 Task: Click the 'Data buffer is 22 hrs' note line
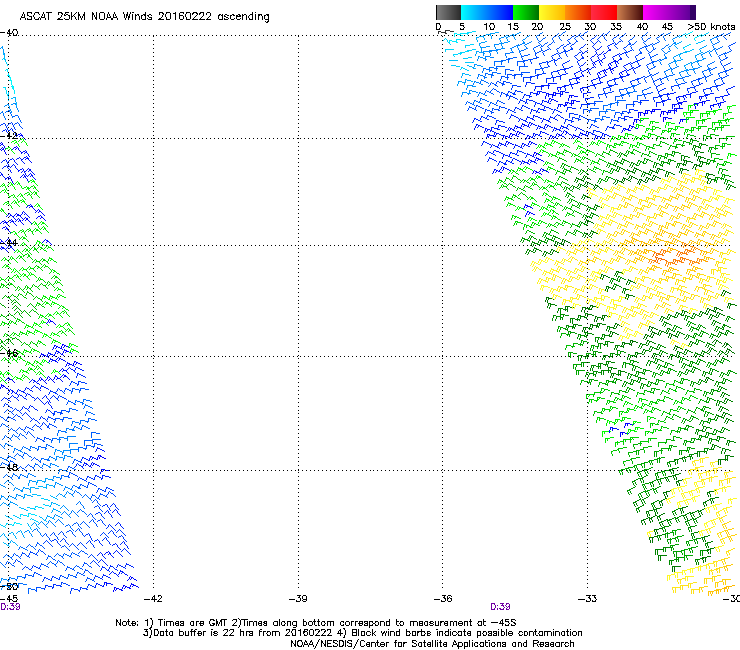[x=362, y=633]
